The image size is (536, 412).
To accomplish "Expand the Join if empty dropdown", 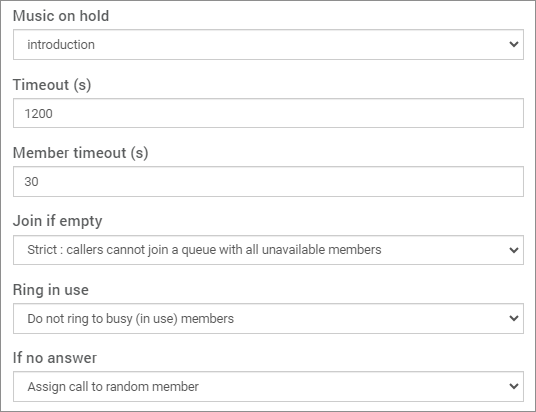I will point(268,250).
